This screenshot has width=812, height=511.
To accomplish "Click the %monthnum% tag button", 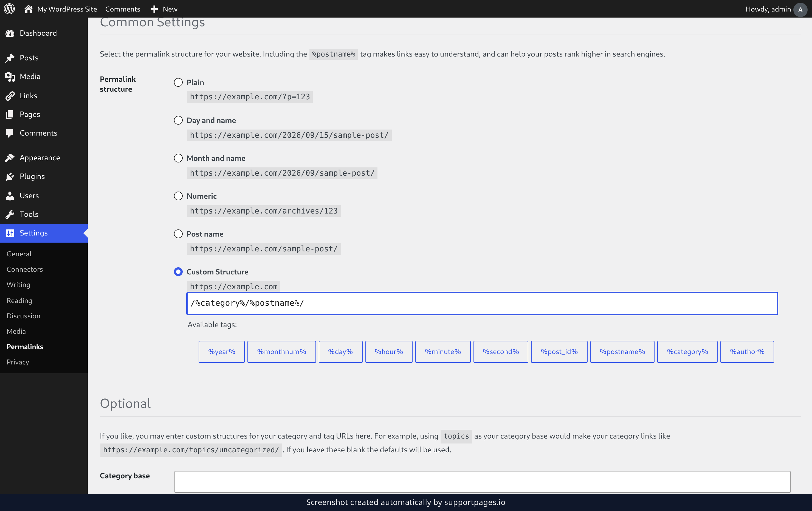I will pyautogui.click(x=281, y=352).
